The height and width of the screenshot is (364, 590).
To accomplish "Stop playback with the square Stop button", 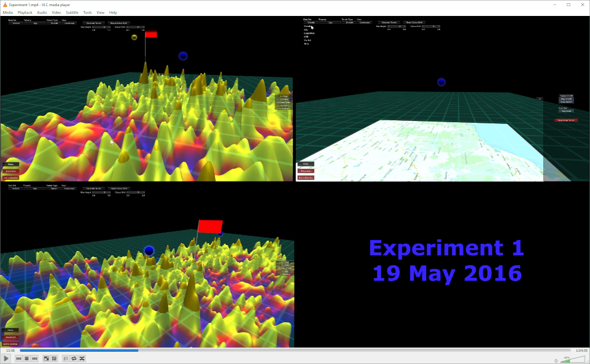I will (26, 358).
